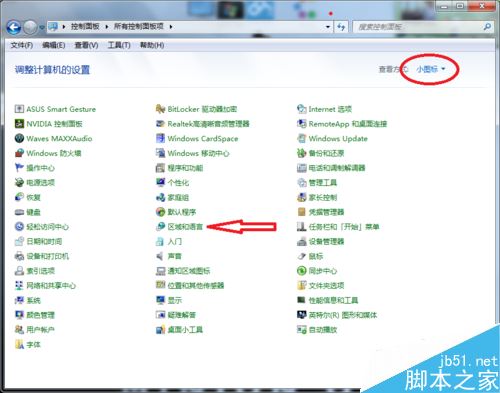This screenshot has height=393, width=500.
Task: Click the 设备管理器 icon
Action: click(301, 241)
